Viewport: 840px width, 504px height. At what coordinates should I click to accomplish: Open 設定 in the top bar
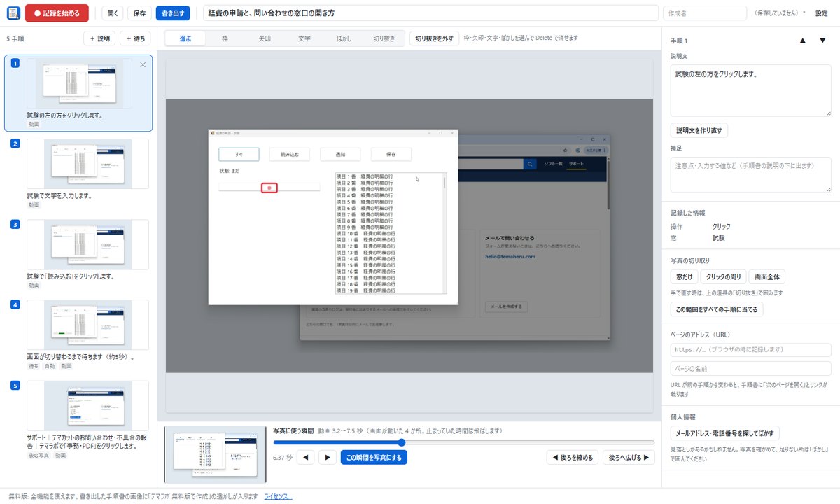click(x=822, y=13)
